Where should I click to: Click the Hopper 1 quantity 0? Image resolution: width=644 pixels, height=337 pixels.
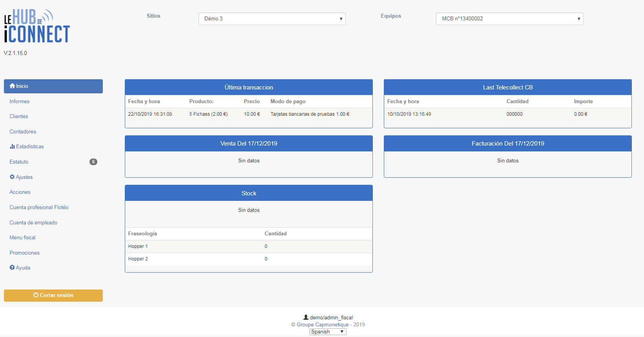(266, 246)
